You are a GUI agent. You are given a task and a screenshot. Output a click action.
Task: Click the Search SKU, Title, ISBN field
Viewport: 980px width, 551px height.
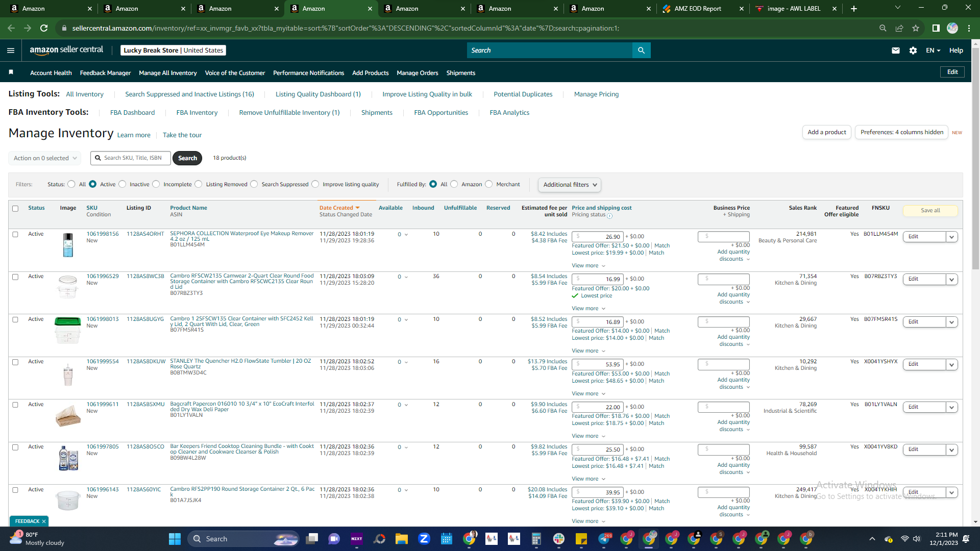[131, 158]
